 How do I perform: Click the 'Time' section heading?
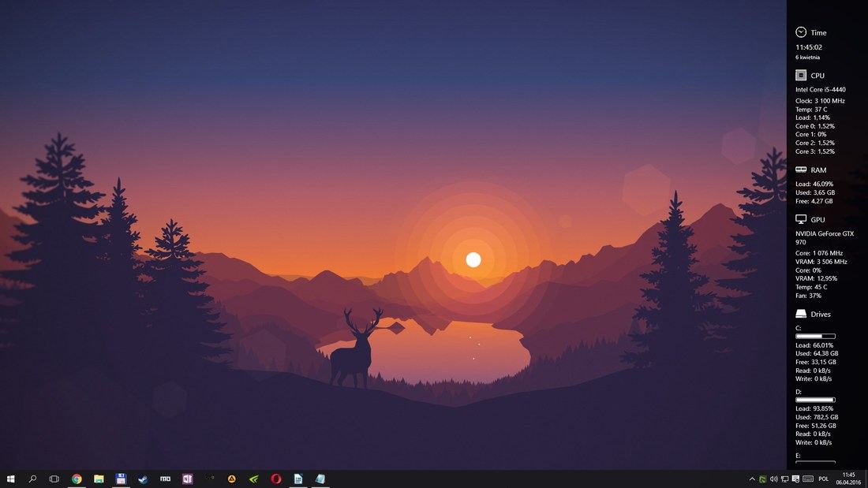click(x=818, y=32)
